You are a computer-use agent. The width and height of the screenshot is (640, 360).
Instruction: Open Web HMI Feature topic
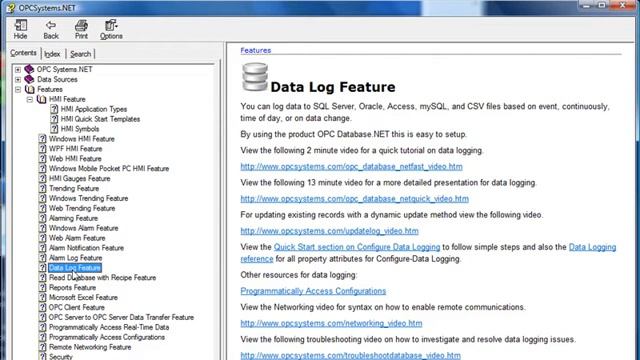(75, 159)
